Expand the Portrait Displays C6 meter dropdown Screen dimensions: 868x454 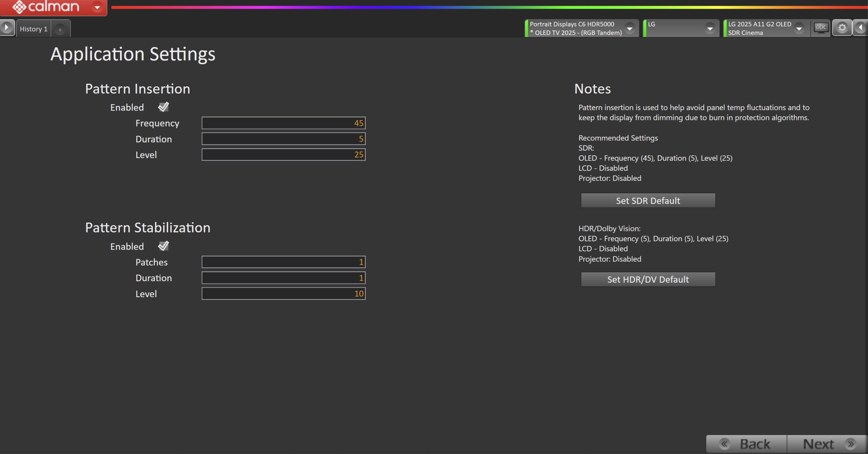(x=630, y=29)
